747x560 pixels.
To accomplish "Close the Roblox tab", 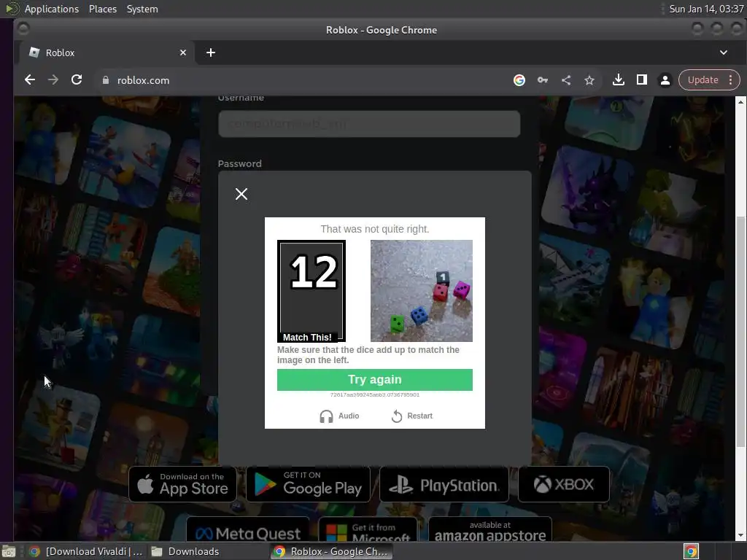I will 183,52.
